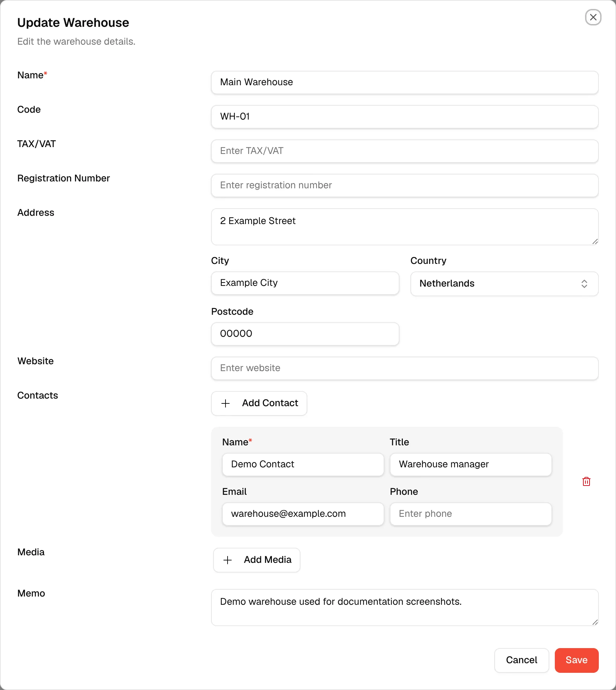The image size is (616, 690).
Task: Close the Update Warehouse dialog
Action: [x=593, y=17]
